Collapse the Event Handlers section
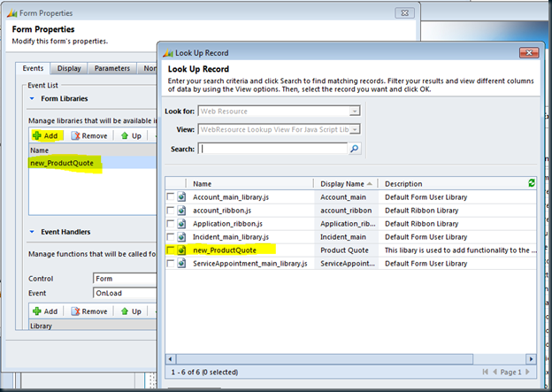The height and width of the screenshot is (392, 552). 33,232
